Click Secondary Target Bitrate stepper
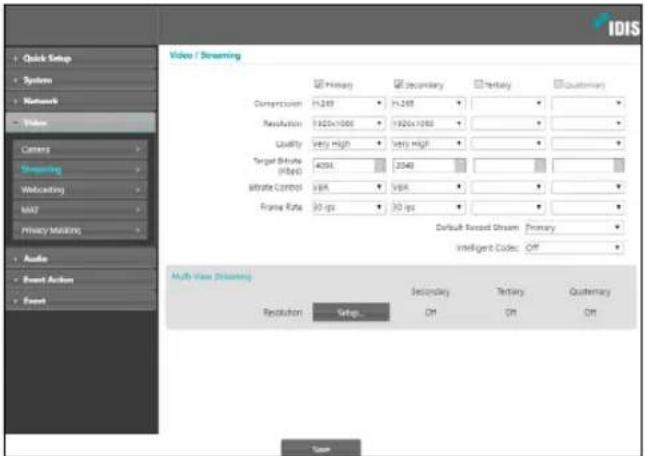 pyautogui.click(x=460, y=165)
